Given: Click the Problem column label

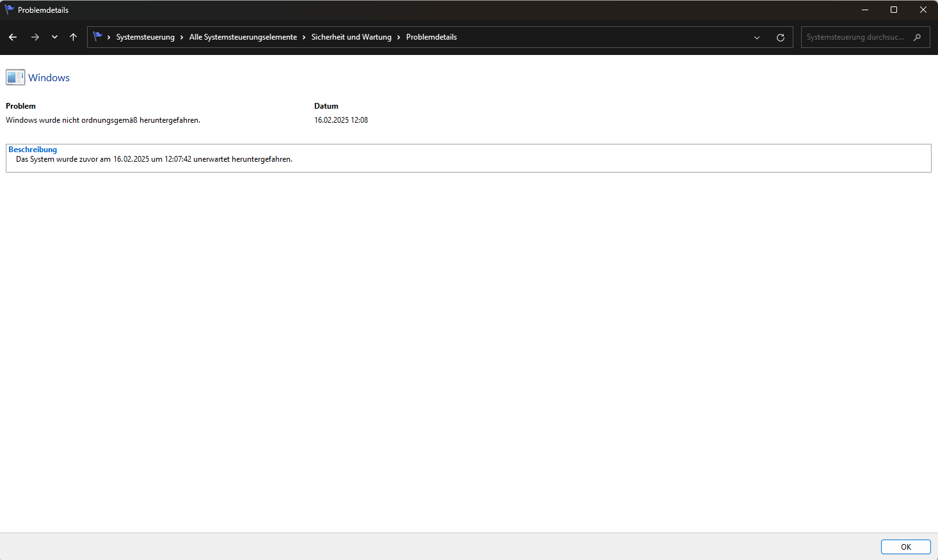Looking at the screenshot, I should (x=21, y=106).
